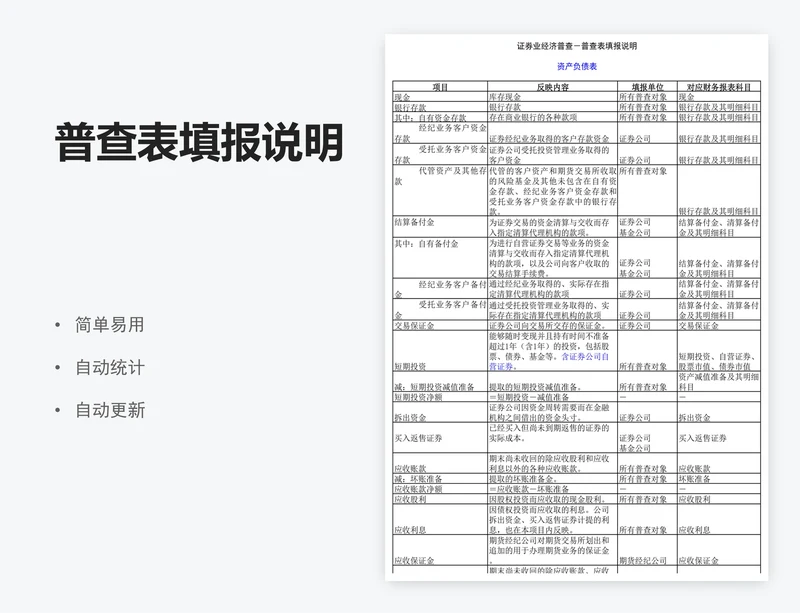Screen dimensions: 800x613
Task: Click document title 证券业经济普查－普查表填报说明
Action: [x=577, y=46]
